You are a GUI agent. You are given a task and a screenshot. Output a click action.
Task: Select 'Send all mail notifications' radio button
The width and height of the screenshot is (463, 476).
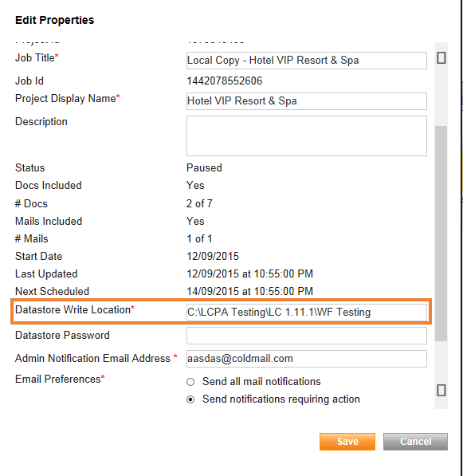tap(190, 382)
